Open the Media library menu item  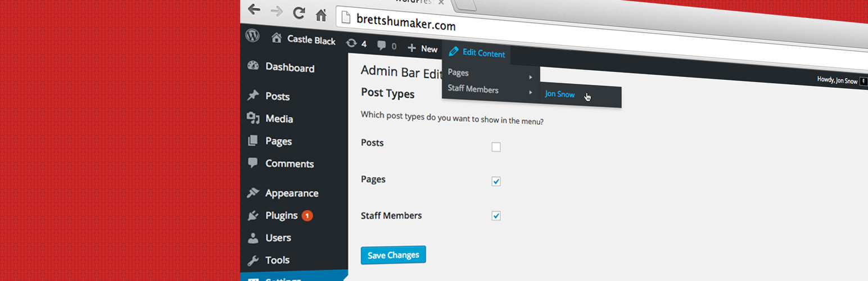pyautogui.click(x=270, y=119)
